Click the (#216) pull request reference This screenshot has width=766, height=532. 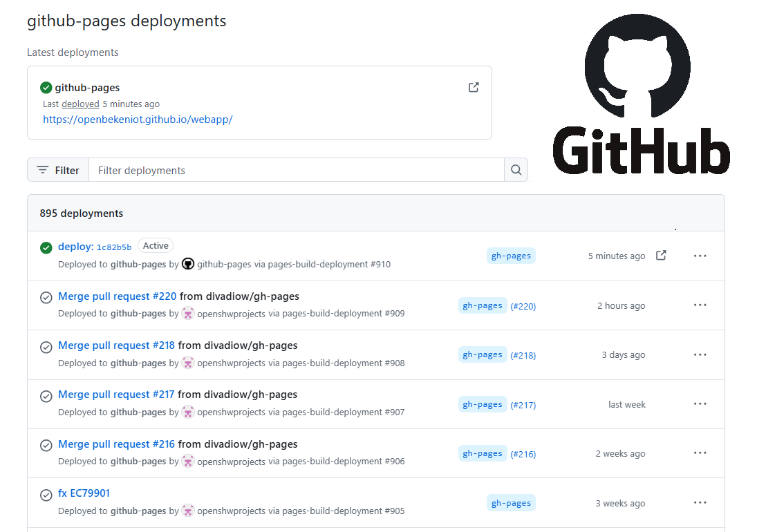(x=523, y=453)
